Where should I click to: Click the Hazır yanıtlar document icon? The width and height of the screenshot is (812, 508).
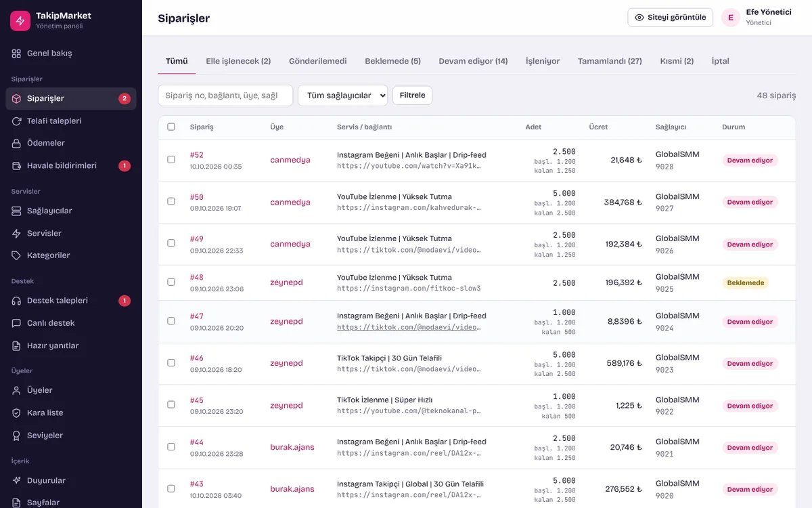click(x=16, y=345)
